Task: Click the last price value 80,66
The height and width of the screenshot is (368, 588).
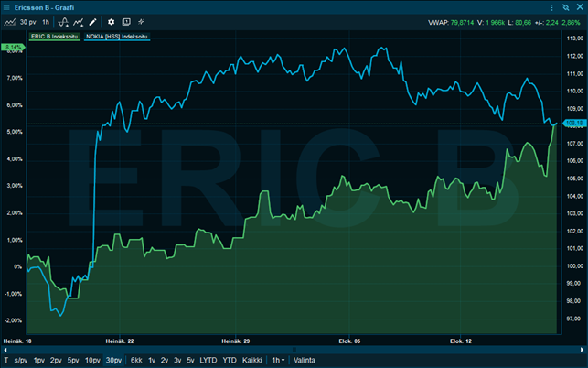Action: point(523,23)
